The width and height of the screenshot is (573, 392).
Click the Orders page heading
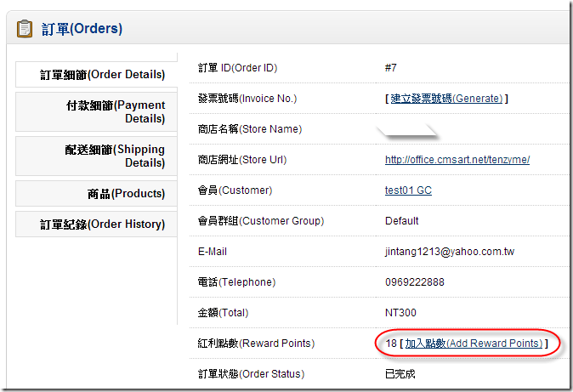(82, 29)
